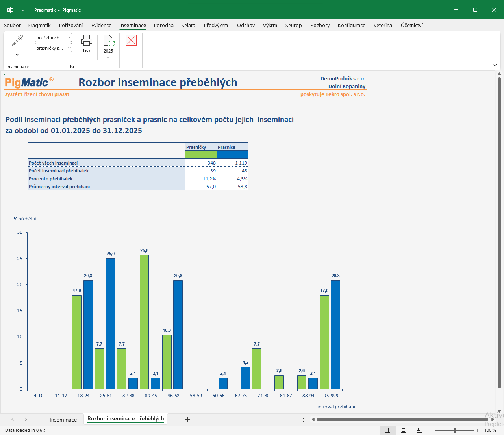Go to previous sheet with left arrow
Screen dimensions: 504x435
[x=13, y=419]
